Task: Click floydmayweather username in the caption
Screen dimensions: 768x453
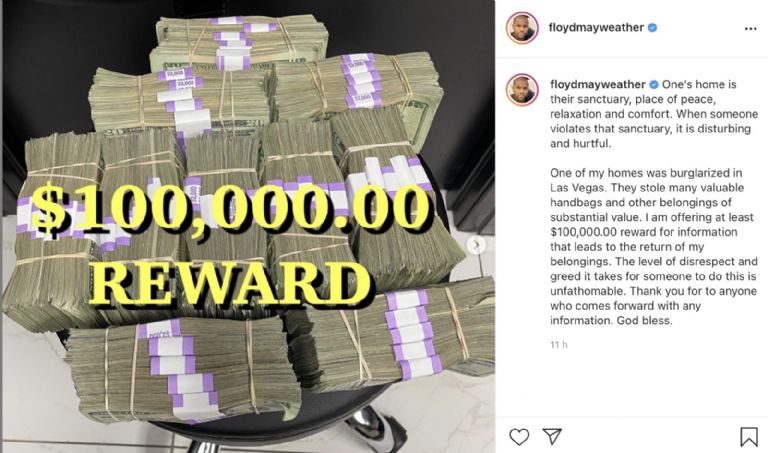Action: coord(598,84)
